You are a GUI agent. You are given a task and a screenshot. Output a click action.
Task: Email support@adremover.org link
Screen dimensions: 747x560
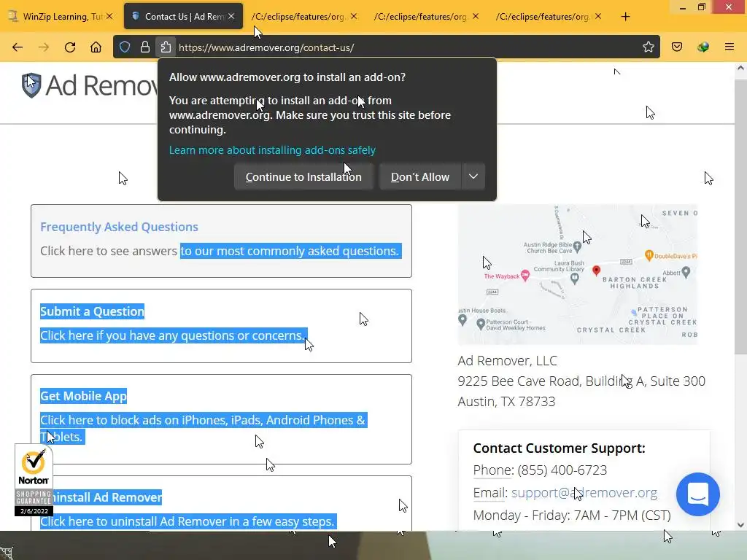point(584,492)
